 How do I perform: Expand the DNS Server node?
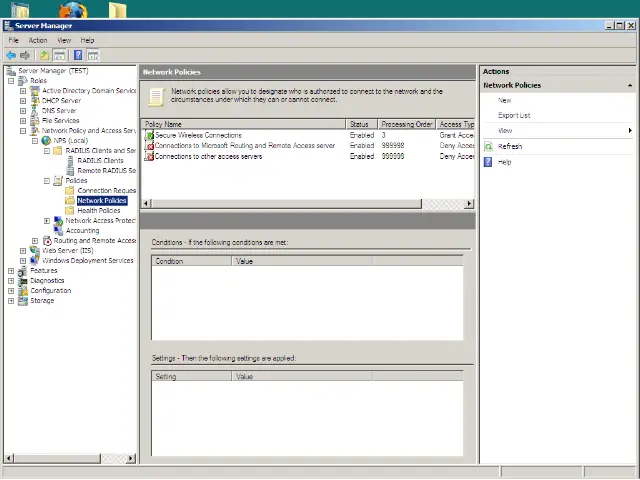click(x=23, y=111)
